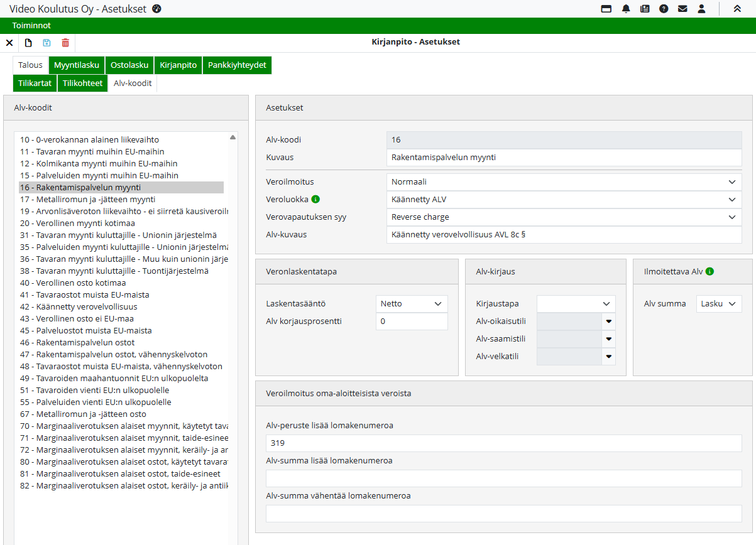Open the help question mark icon
Screen dimensions: 756x545
664,9
